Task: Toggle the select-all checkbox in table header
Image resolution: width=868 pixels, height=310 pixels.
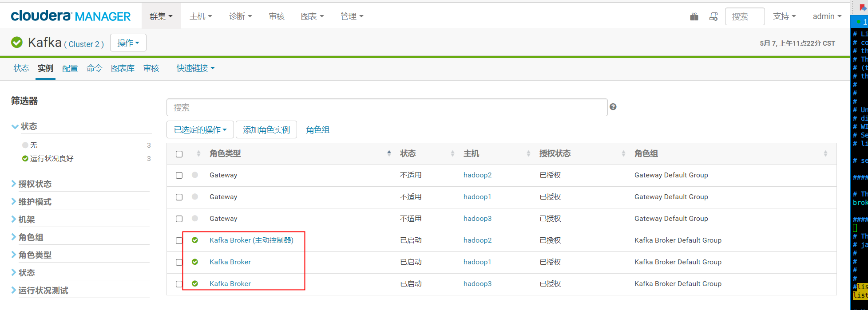Action: 179,154
